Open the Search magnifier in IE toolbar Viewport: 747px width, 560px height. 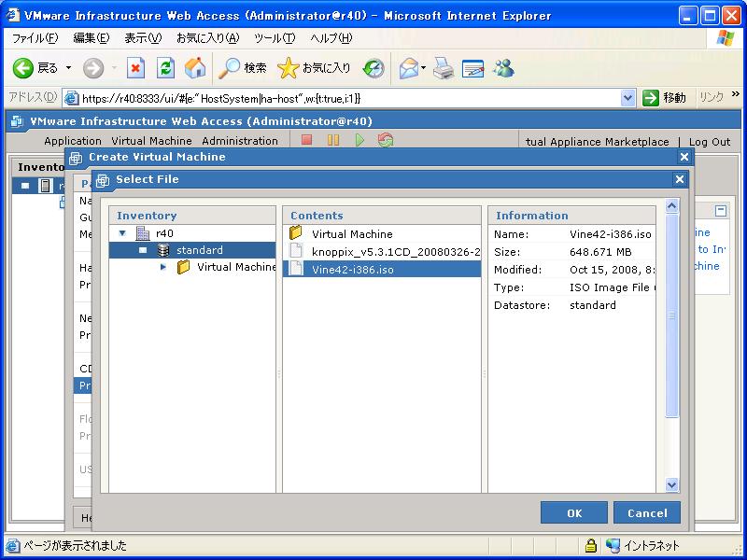pos(229,68)
